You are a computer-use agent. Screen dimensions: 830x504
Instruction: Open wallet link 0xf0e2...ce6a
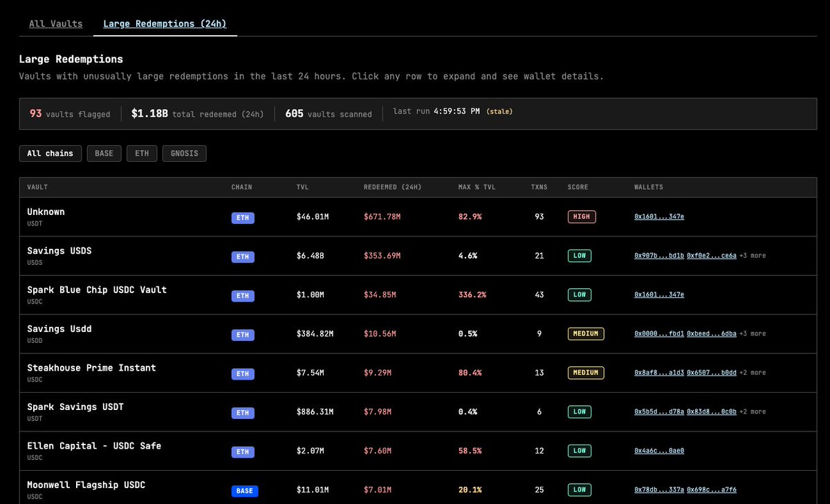[712, 256]
